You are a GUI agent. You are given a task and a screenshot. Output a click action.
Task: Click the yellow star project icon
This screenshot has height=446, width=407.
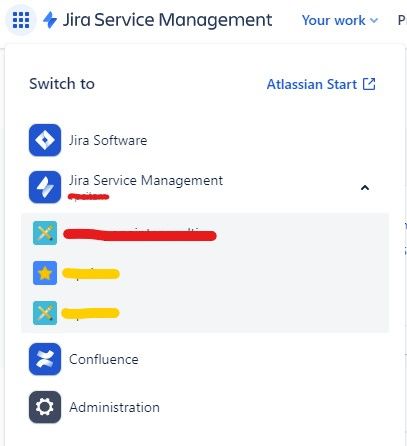[45, 273]
